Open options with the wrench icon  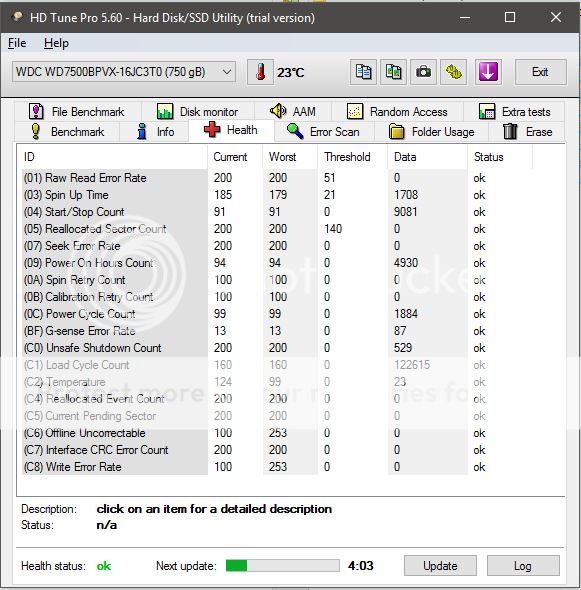454,72
